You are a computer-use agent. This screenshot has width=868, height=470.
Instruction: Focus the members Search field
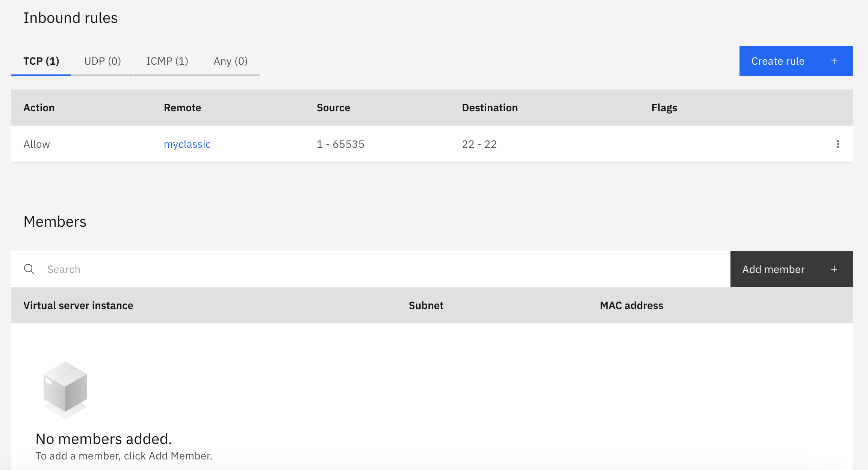376,269
